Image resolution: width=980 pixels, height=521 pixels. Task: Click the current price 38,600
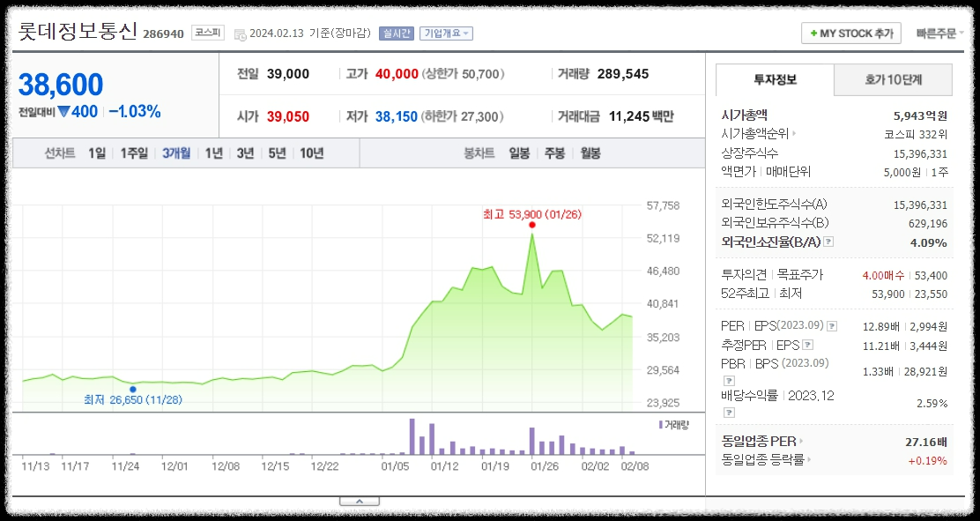[x=61, y=85]
